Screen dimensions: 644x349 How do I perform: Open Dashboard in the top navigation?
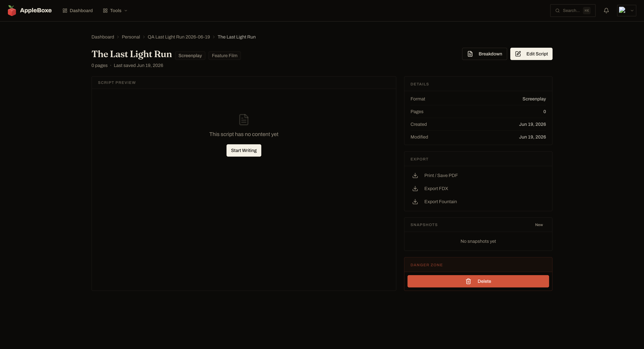pyautogui.click(x=77, y=11)
